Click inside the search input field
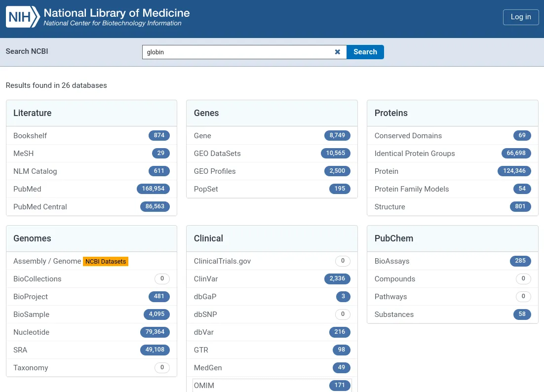544x392 pixels. click(x=237, y=52)
